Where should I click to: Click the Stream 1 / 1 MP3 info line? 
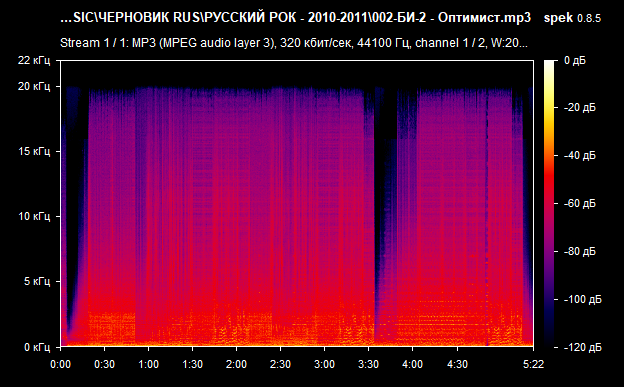tap(294, 43)
